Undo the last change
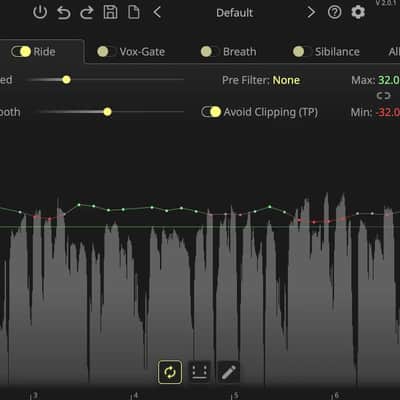Image resolution: width=400 pixels, height=400 pixels. [63, 13]
